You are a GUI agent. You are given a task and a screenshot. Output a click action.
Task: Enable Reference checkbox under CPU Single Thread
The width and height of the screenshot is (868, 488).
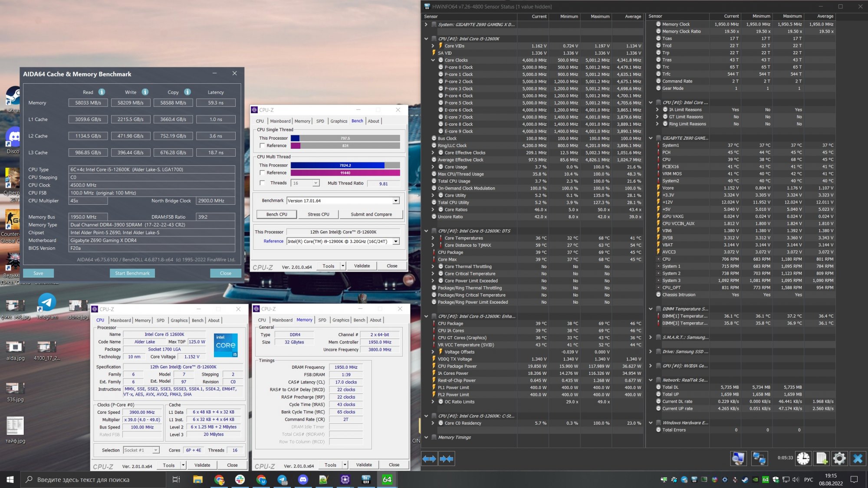point(262,146)
